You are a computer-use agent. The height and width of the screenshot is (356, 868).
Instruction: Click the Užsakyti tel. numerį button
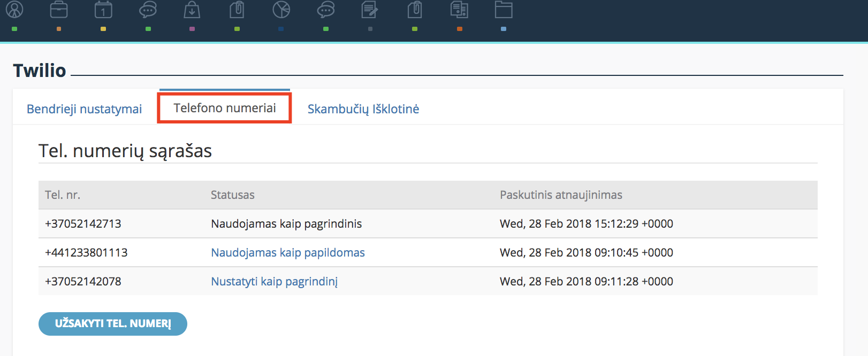click(113, 324)
